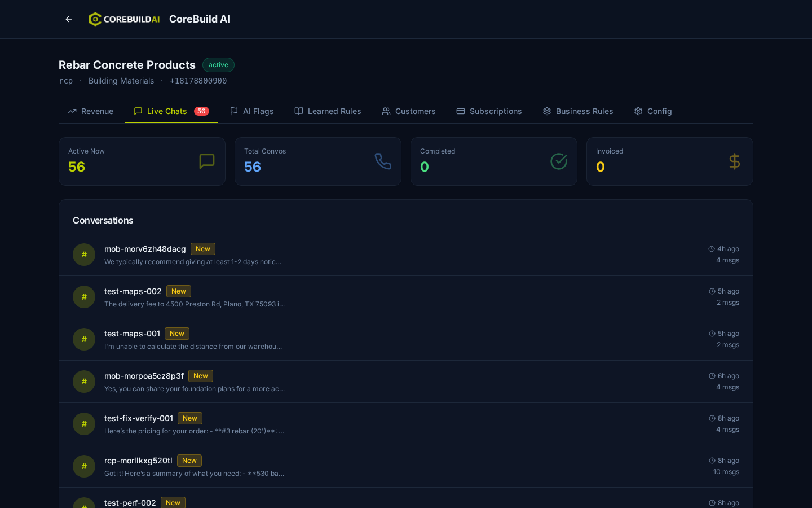Click the 'CoreBuild AI' title text
Image resolution: width=812 pixels, height=508 pixels.
[200, 19]
